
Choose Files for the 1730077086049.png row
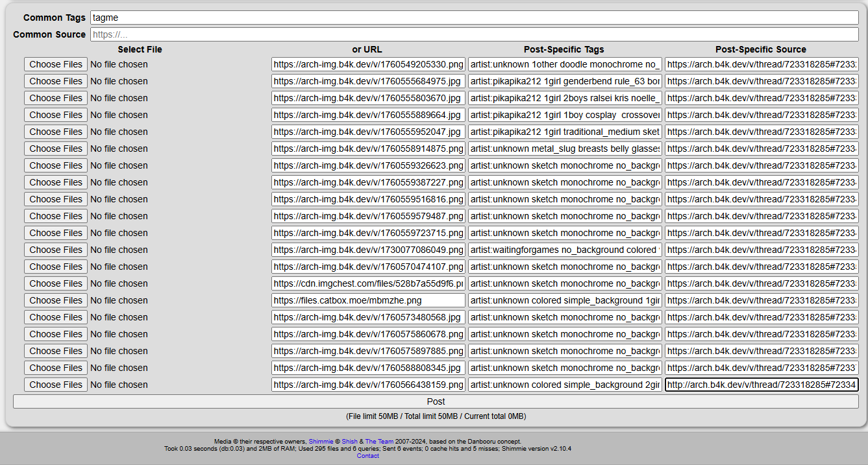point(56,250)
